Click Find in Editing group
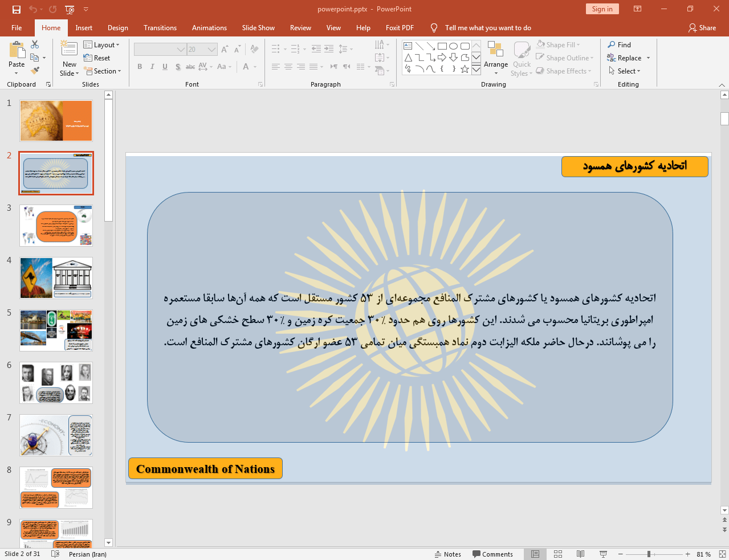This screenshot has height=560, width=729. coord(620,44)
